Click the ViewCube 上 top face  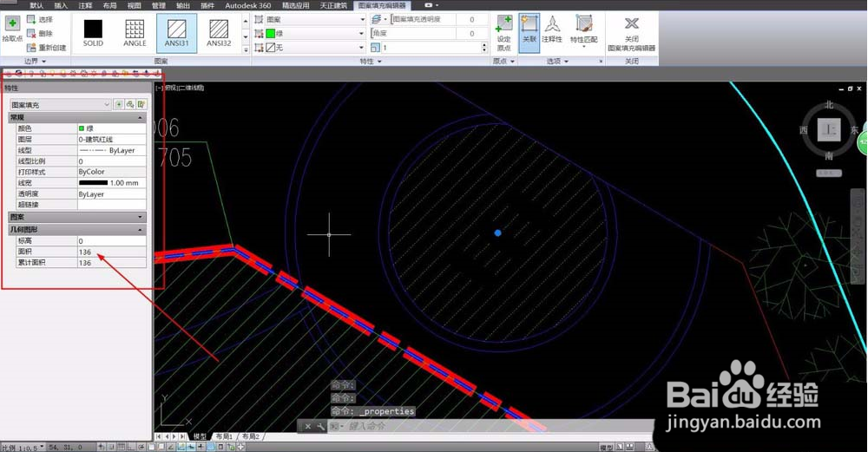pos(829,130)
